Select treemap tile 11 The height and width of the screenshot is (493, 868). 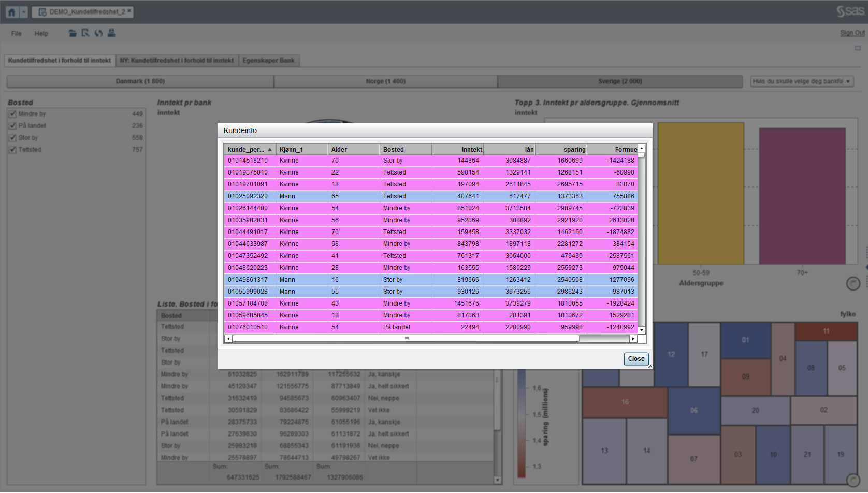click(x=826, y=331)
